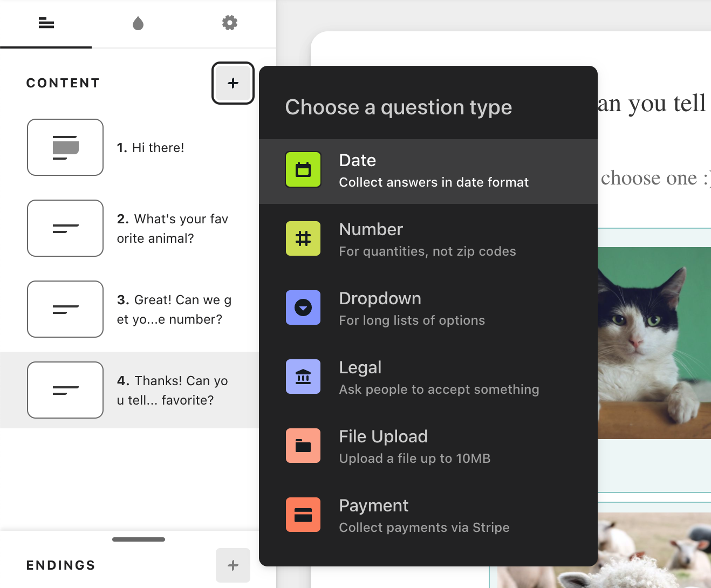Open question 4 'Thanks! Can you tell... favorite?'
The height and width of the screenshot is (588, 711).
point(129,390)
